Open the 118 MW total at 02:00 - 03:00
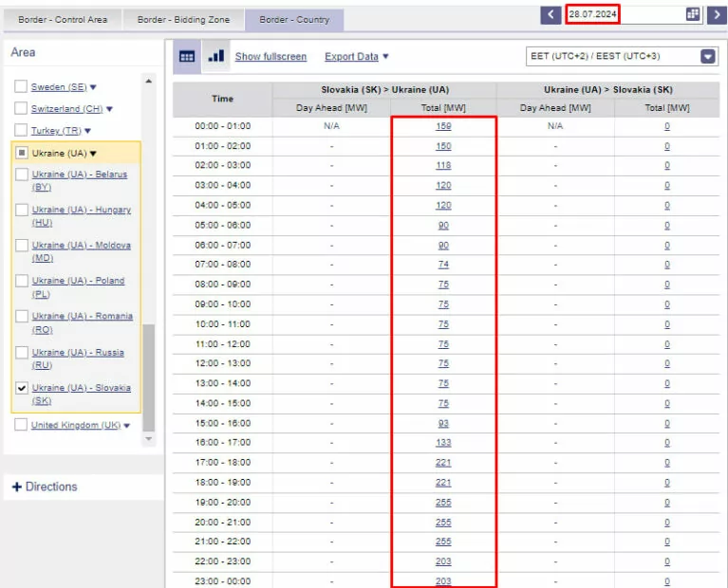This screenshot has width=728, height=588. (x=443, y=165)
